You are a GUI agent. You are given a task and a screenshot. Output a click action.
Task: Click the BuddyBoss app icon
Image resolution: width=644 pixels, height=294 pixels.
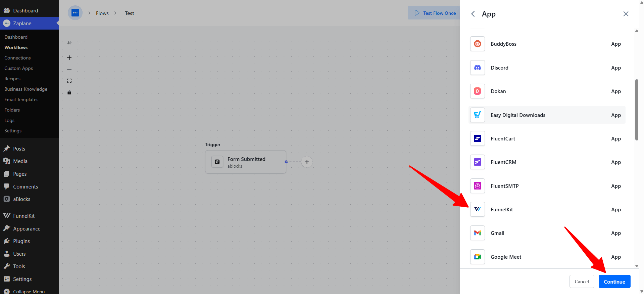[x=477, y=44]
